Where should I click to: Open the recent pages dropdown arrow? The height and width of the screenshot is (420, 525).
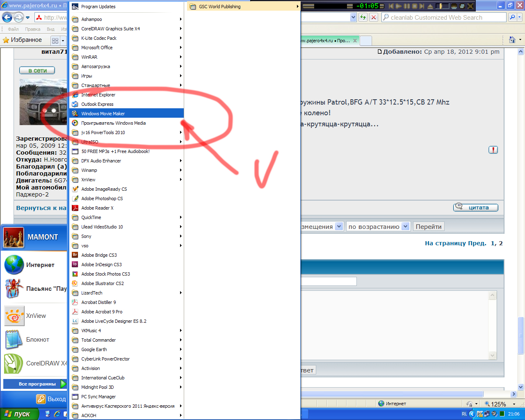pyautogui.click(x=27, y=18)
